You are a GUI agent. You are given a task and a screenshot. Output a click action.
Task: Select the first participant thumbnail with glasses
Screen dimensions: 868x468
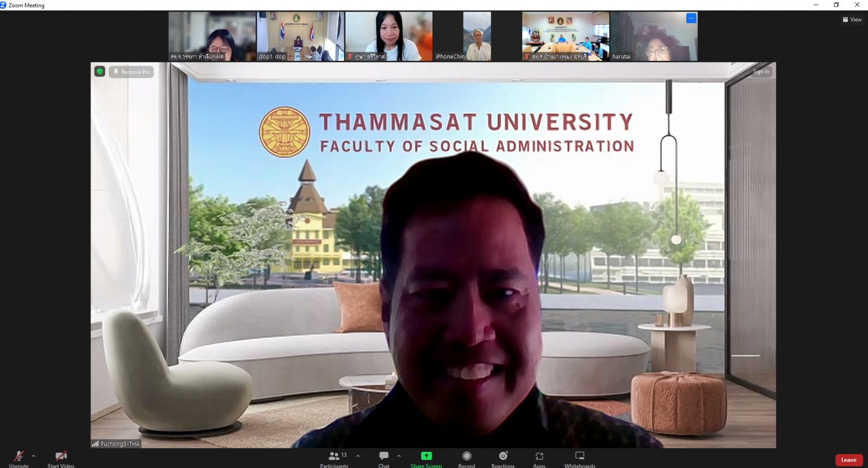[212, 36]
